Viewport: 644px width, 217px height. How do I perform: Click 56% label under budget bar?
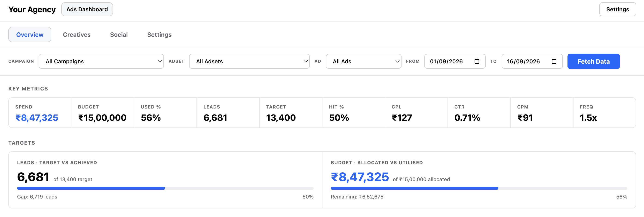tap(622, 197)
